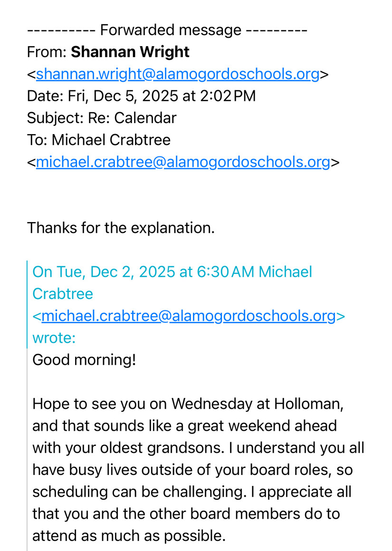Viewport: 392px width, 551px height.
Task: Click the teal word wrote: in quote header
Action: 54,338
